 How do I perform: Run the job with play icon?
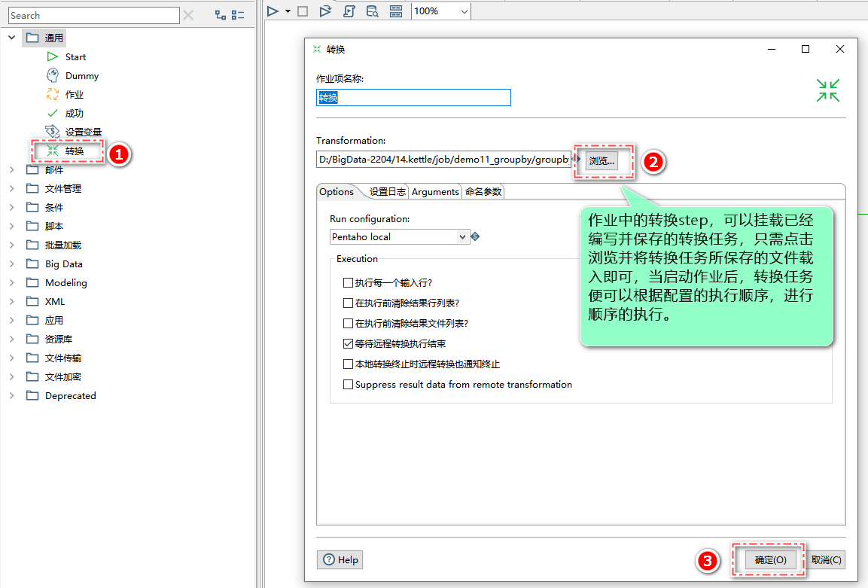pos(273,11)
